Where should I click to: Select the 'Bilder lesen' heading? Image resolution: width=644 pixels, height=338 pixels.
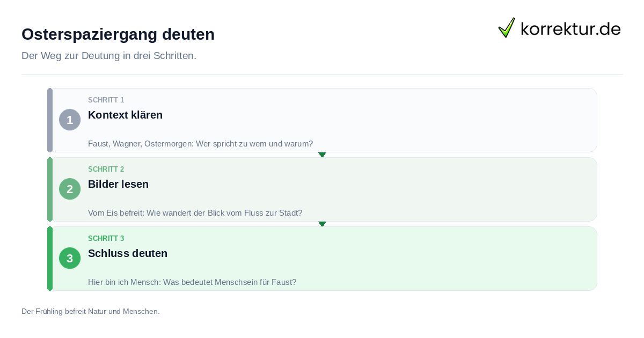pos(118,184)
